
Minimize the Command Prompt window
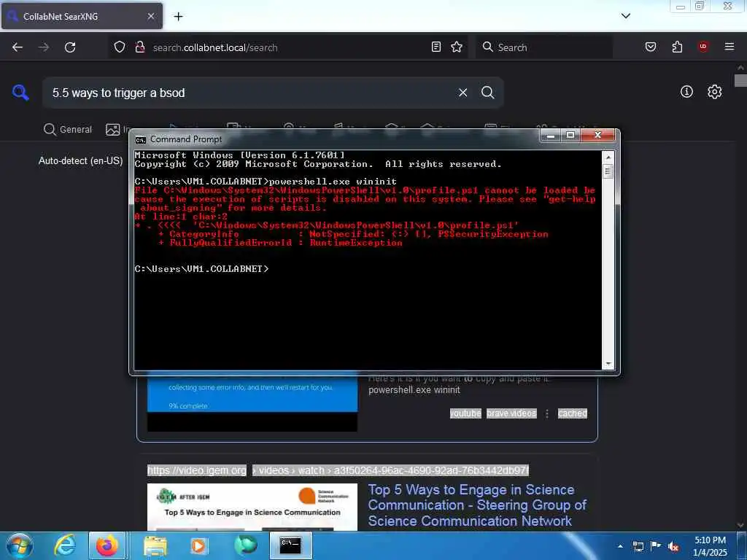(x=551, y=136)
